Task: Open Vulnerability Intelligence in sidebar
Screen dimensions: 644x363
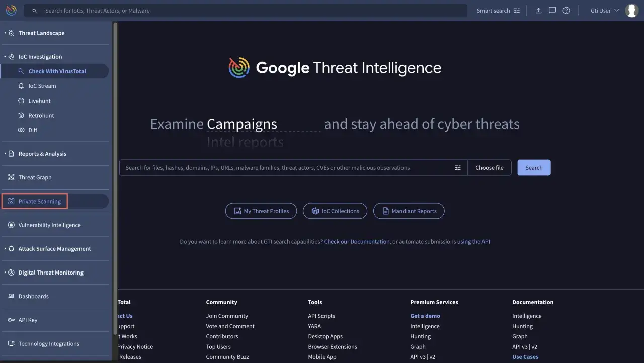Action: [49, 225]
